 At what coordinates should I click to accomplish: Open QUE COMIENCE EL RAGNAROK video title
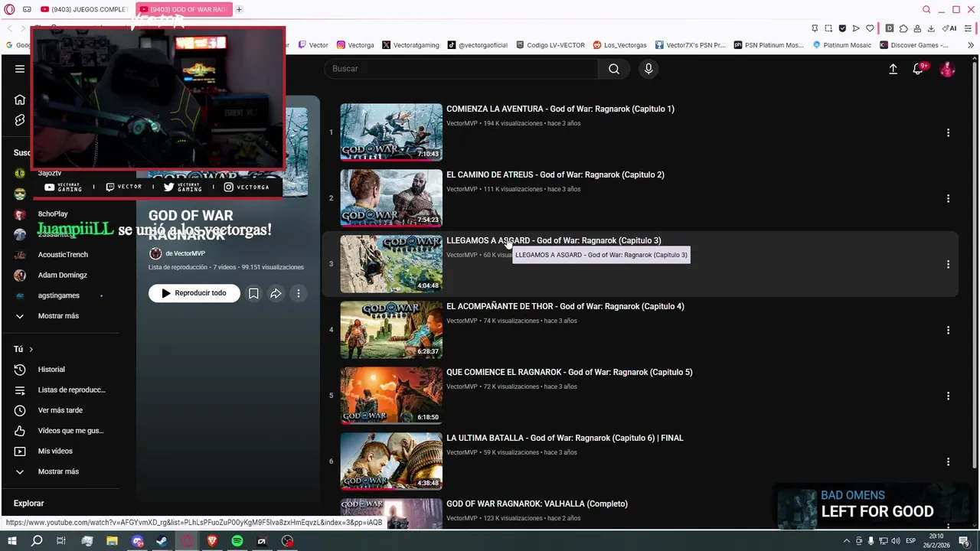tap(569, 372)
